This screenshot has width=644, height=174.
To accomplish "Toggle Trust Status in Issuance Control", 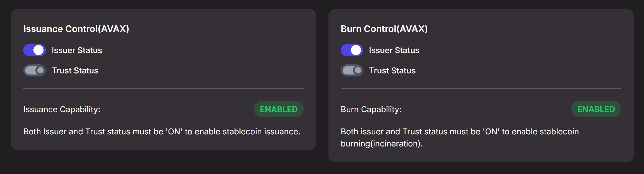I will click(x=35, y=71).
